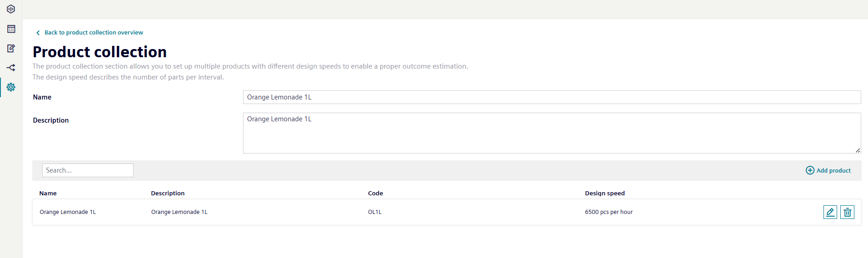Delete the Orange Lemonade 1L product row
The width and height of the screenshot is (868, 258).
click(847, 212)
